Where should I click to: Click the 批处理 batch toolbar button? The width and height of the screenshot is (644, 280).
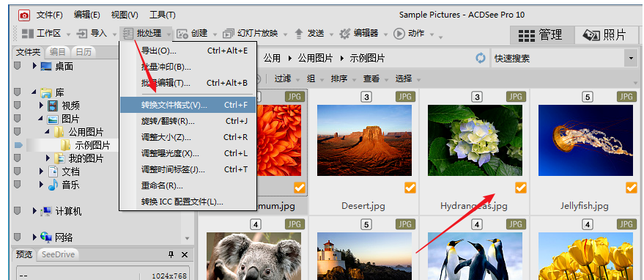click(142, 34)
